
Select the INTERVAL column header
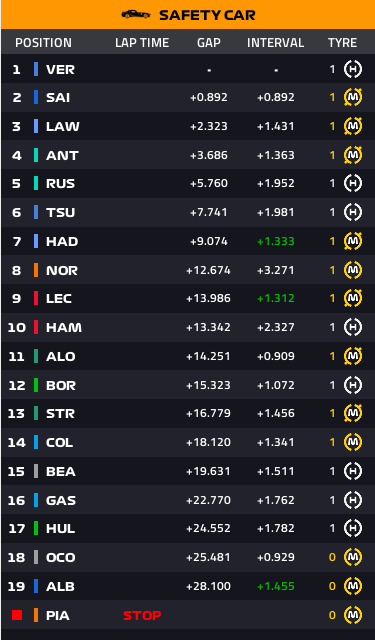[x=275, y=42]
